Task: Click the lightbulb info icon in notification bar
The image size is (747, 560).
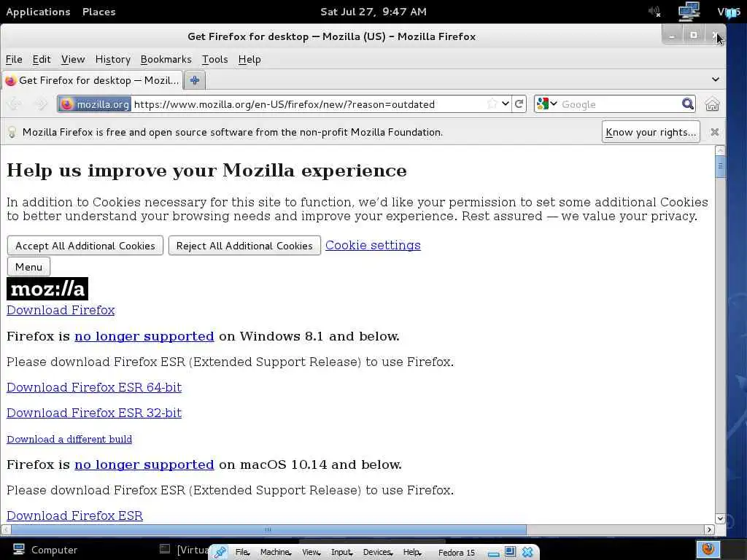Action: tap(12, 132)
